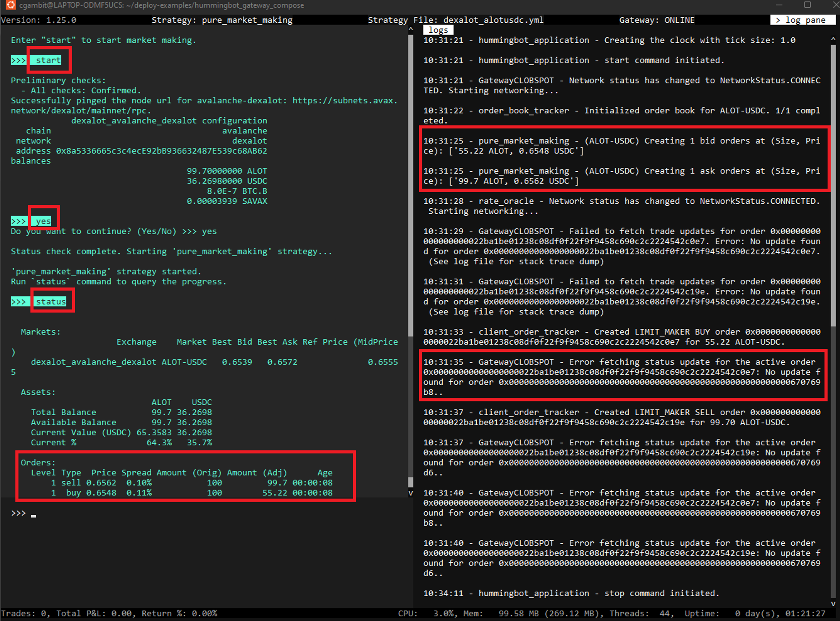Click the Gateway: ONLINE indicator
Screen dimensions: 840x621
click(656, 20)
